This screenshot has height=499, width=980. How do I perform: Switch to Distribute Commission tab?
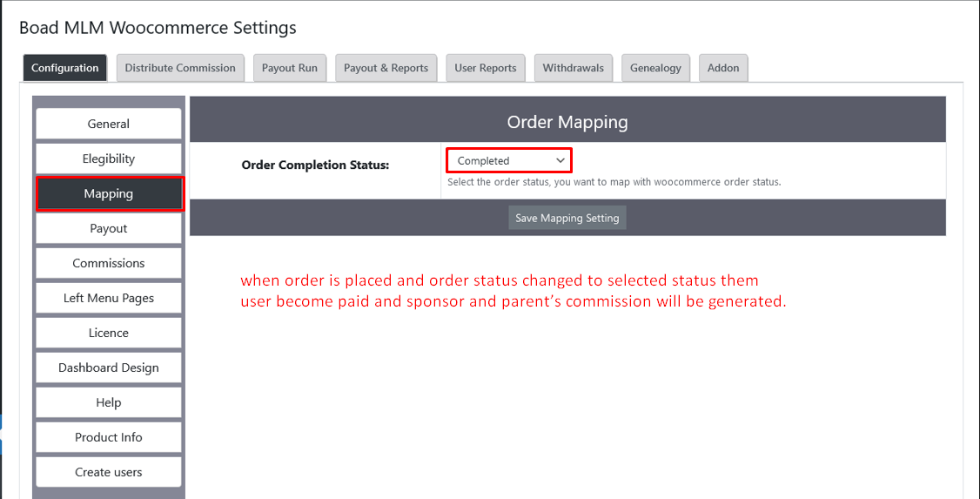(180, 68)
